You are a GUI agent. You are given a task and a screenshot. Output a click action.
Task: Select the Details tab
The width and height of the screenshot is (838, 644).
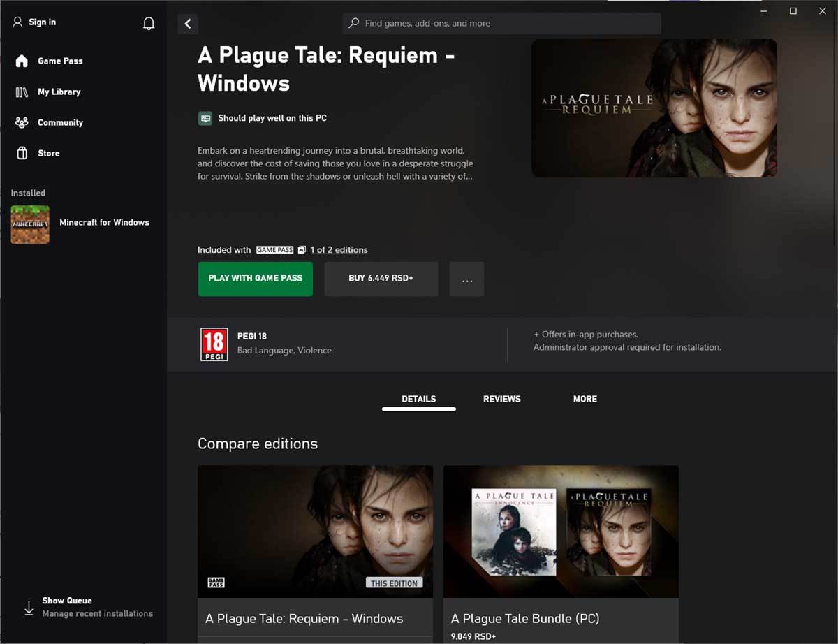tap(418, 399)
